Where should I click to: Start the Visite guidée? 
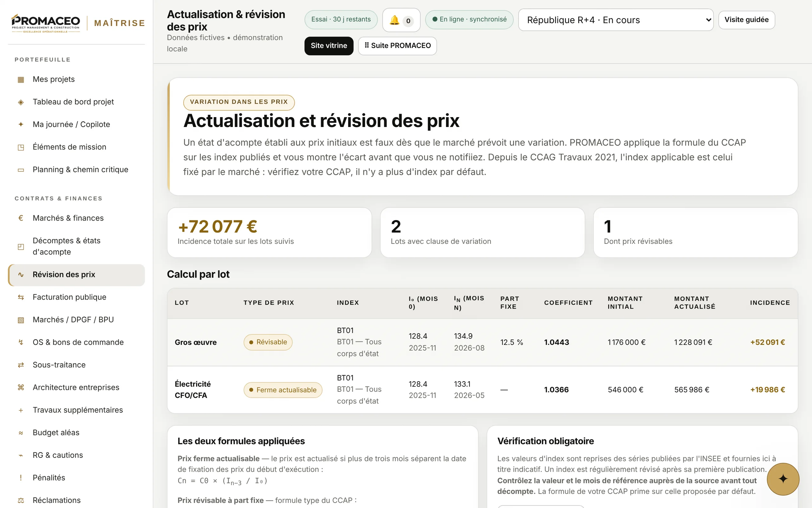point(747,20)
